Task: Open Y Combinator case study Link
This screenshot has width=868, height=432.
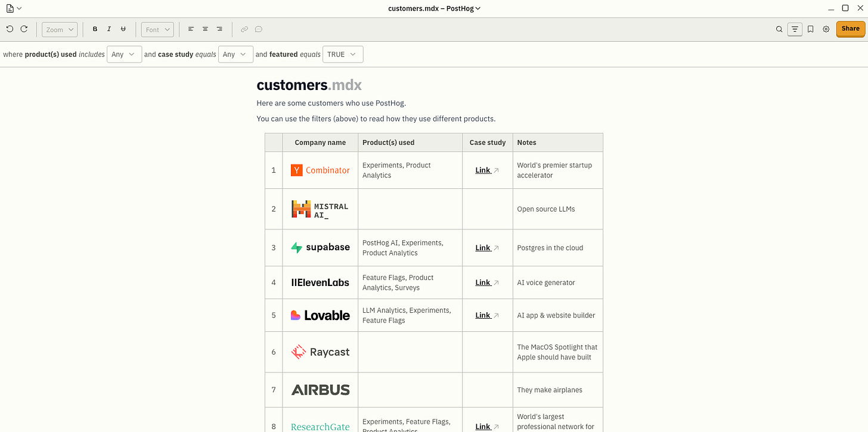Action: (x=487, y=170)
